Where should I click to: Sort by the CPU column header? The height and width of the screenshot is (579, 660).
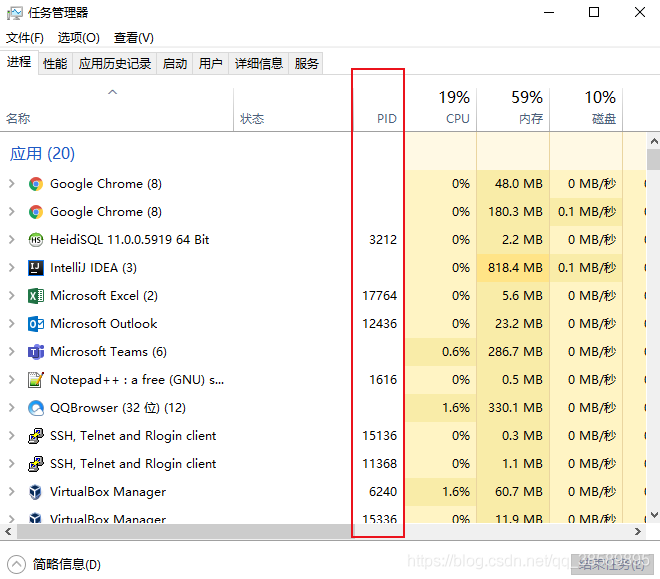[440, 109]
